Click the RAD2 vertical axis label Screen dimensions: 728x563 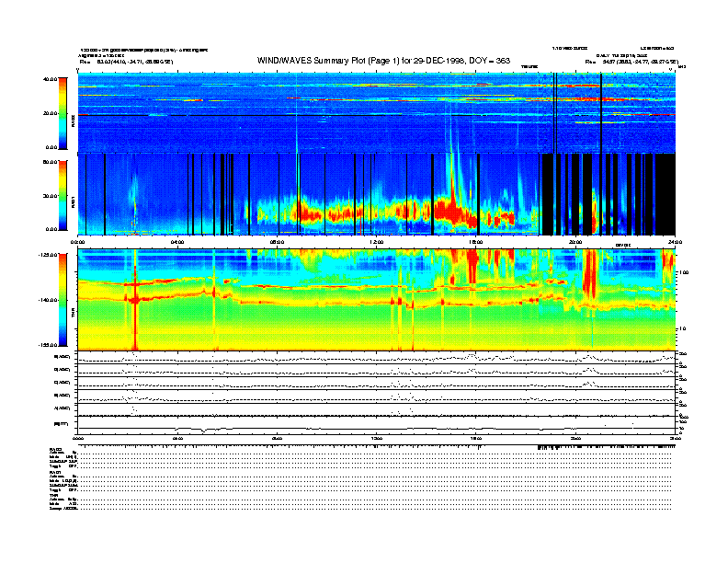tap(74, 121)
